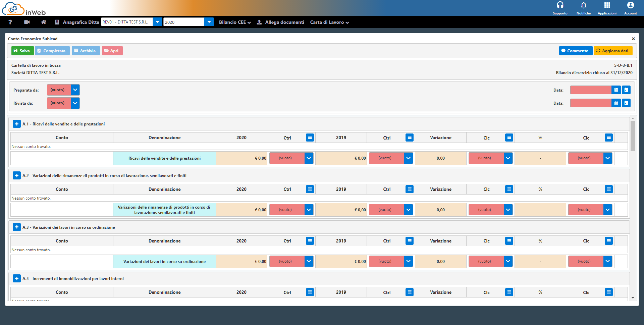Click calendar picker for Preparata da date

pyautogui.click(x=616, y=90)
